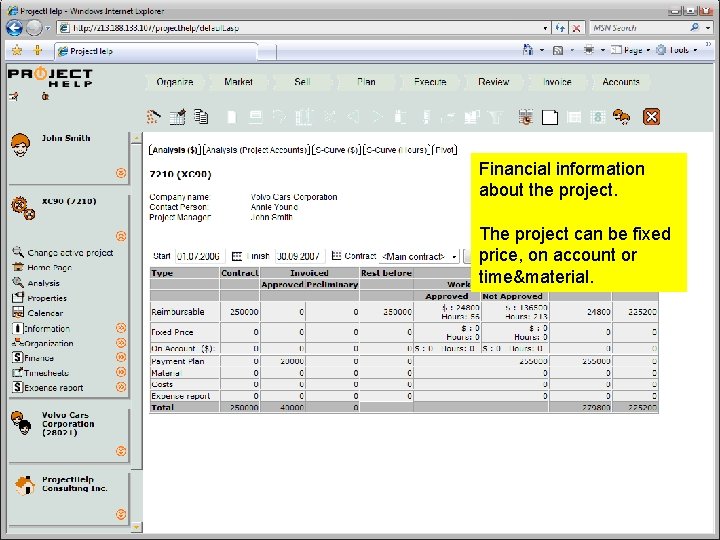This screenshot has width=720, height=540.
Task: Switch to S-Curve (Hours) tab
Action: pyautogui.click(x=397, y=150)
